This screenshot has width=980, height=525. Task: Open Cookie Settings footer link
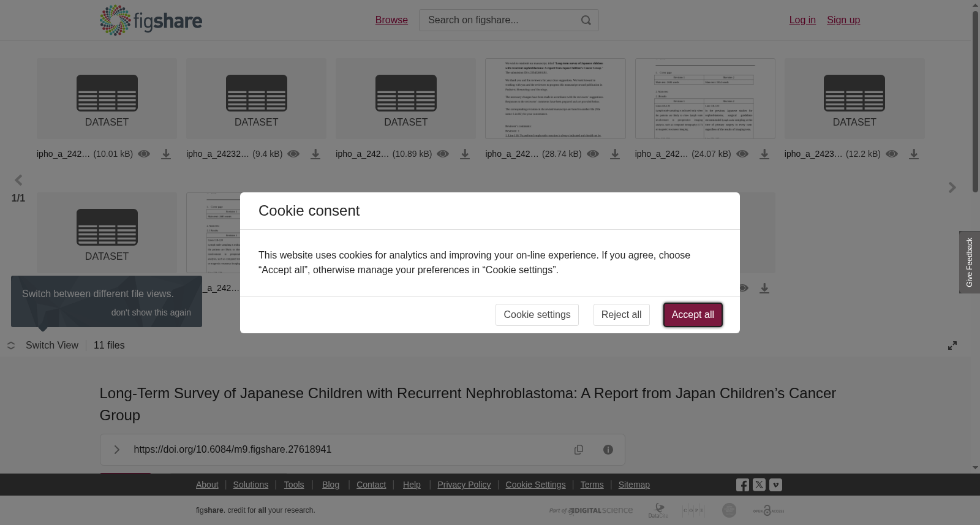click(x=535, y=485)
